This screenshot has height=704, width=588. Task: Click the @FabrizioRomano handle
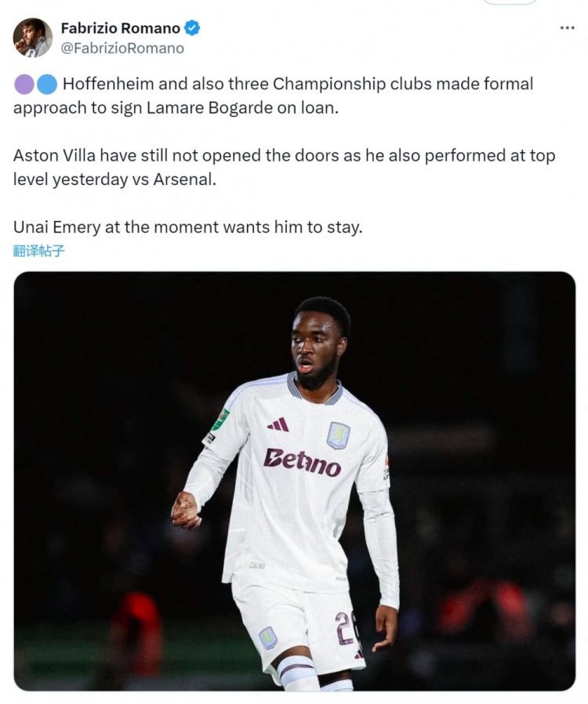(122, 48)
